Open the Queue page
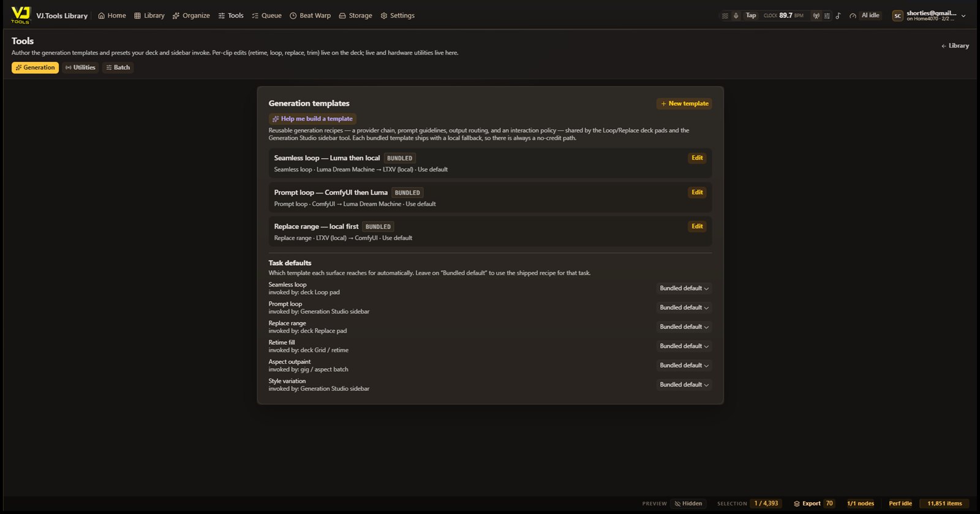The width and height of the screenshot is (980, 514). [266, 15]
